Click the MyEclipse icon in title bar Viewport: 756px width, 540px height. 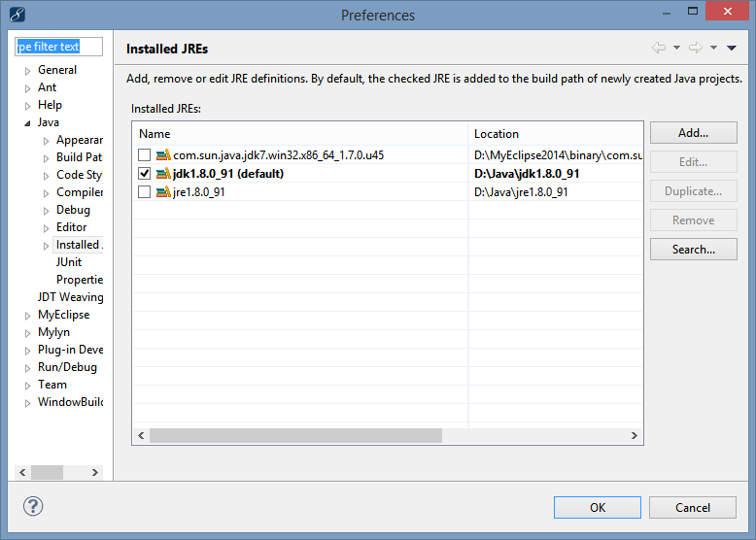pyautogui.click(x=17, y=15)
